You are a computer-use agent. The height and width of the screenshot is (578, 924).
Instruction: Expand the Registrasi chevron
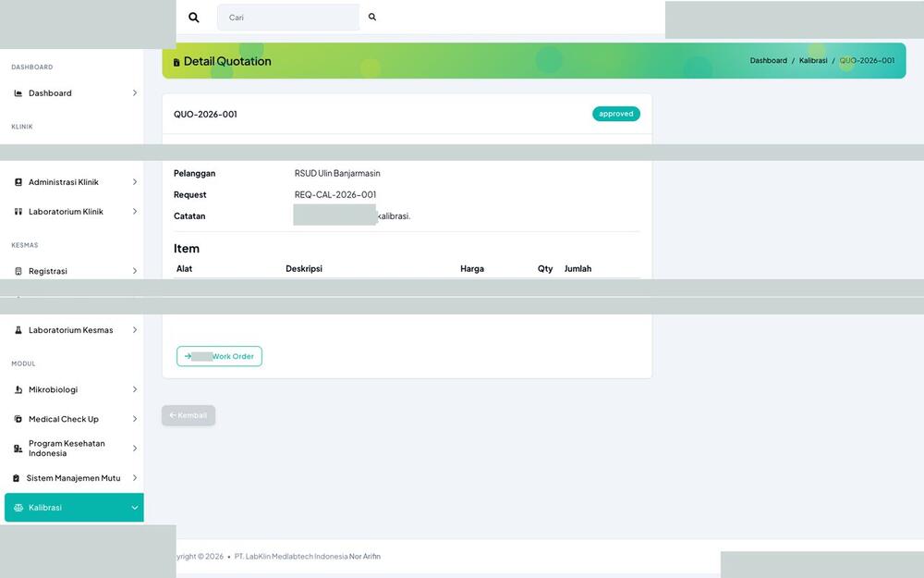pyautogui.click(x=134, y=271)
